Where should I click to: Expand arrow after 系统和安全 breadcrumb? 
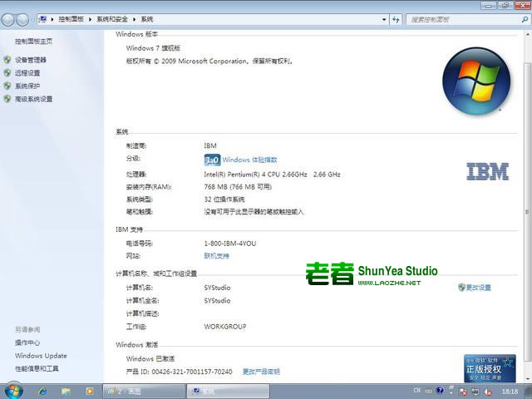pos(135,19)
